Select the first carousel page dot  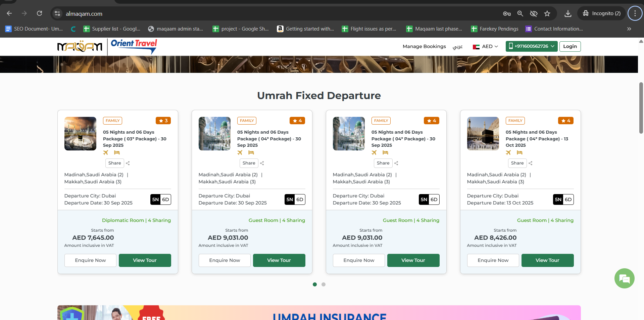pos(315,284)
